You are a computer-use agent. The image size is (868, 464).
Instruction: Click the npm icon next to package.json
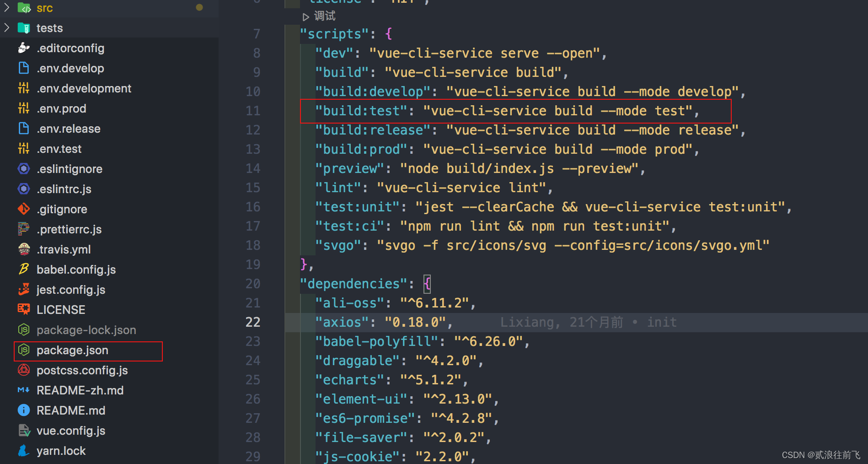[x=23, y=350]
